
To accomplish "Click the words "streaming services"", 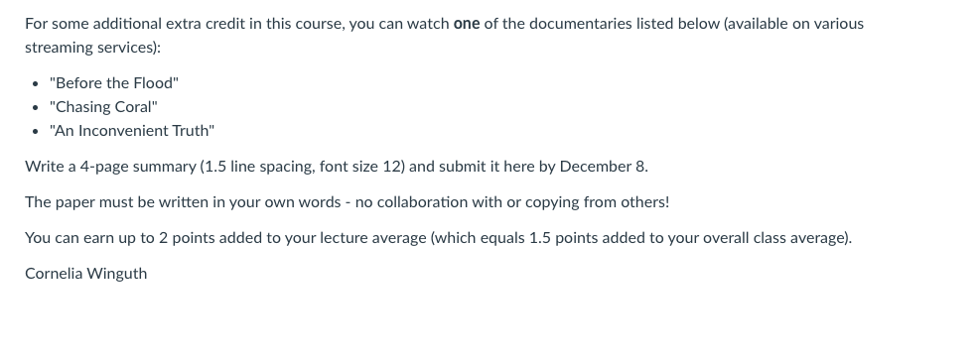I will coord(89,49).
